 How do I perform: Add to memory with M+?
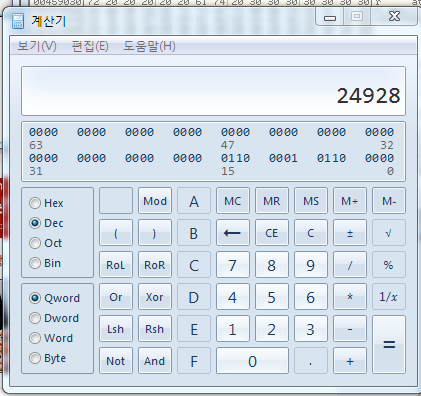tap(350, 201)
